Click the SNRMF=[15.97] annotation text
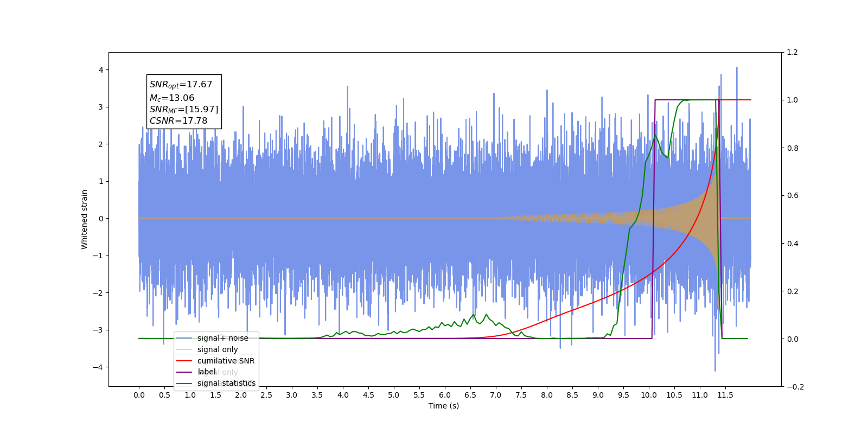The width and height of the screenshot is (868, 434). point(184,110)
